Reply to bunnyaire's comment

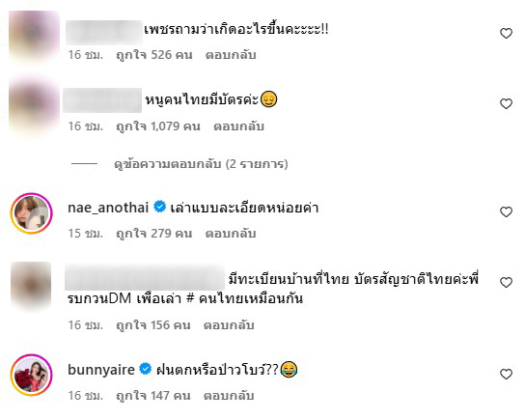(229, 395)
